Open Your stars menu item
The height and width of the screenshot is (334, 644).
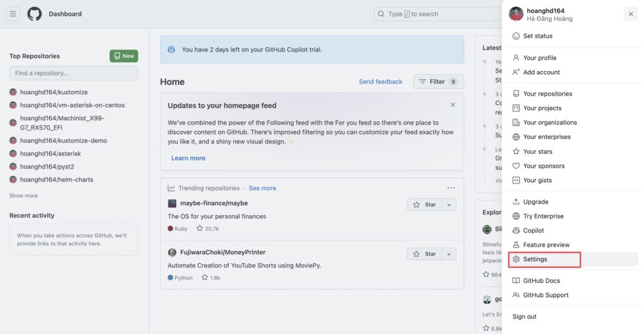pos(573,152)
